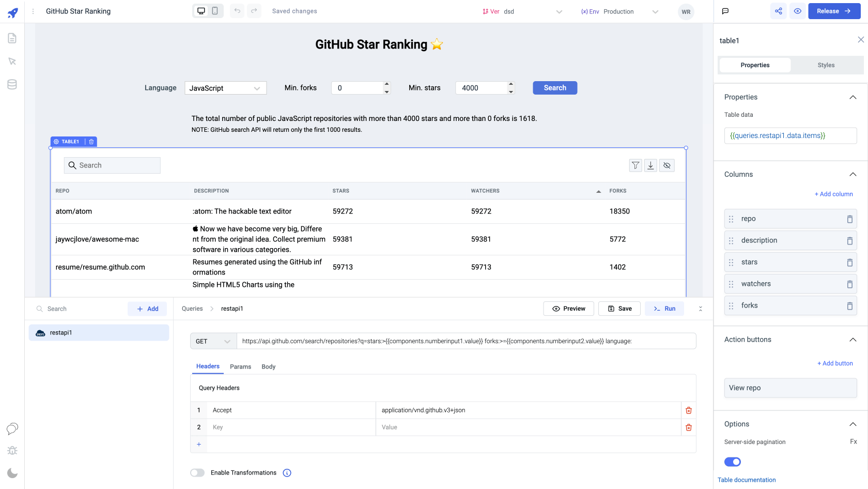Click the download data icon on the table
This screenshot has height=489, width=868.
point(650,165)
